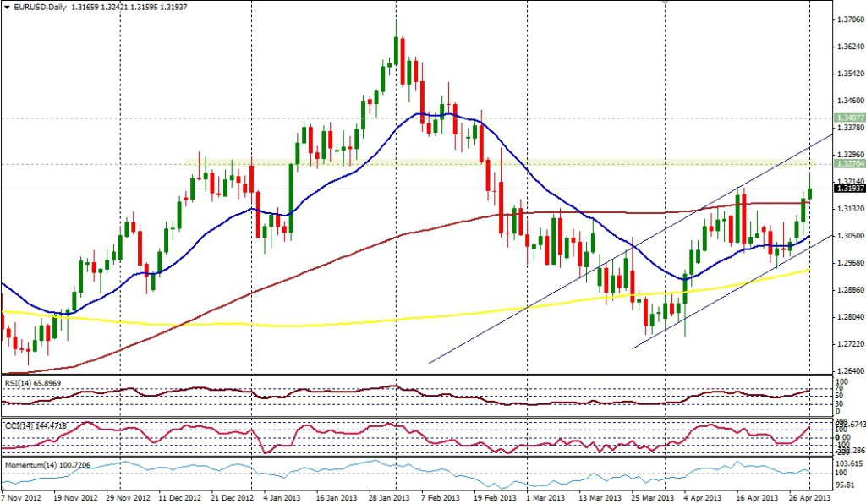Click the 26 Apr 2013 date label
Screen dimensions: 866x504
coord(808,496)
